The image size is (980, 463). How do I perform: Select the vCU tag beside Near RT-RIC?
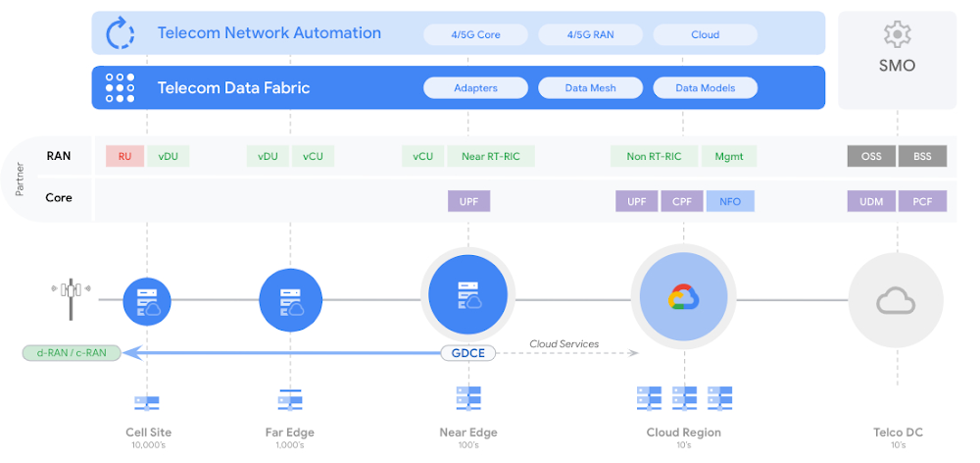click(x=423, y=156)
